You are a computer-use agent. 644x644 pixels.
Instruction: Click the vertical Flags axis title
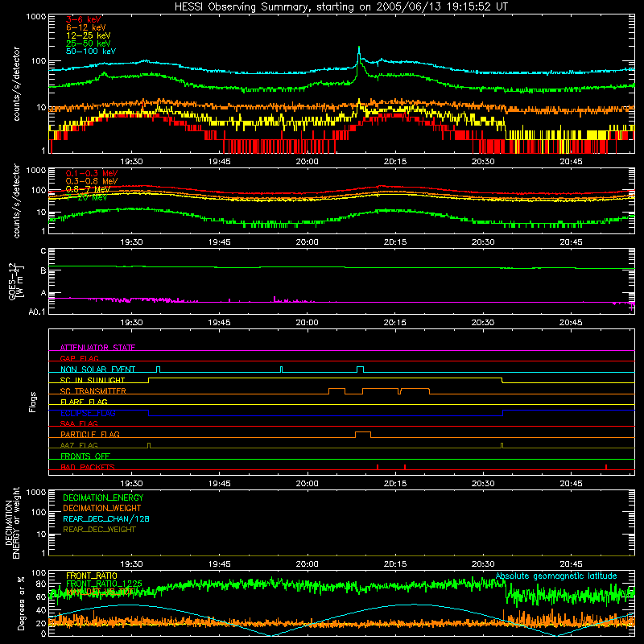(33, 402)
